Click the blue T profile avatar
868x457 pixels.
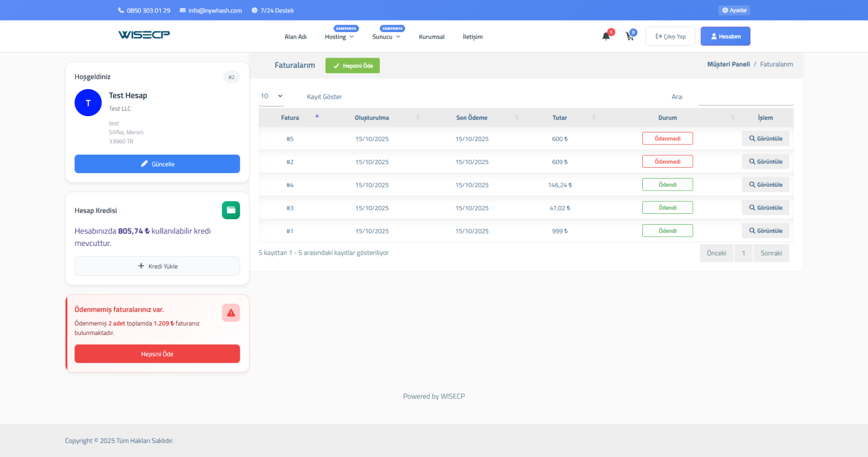coord(88,103)
